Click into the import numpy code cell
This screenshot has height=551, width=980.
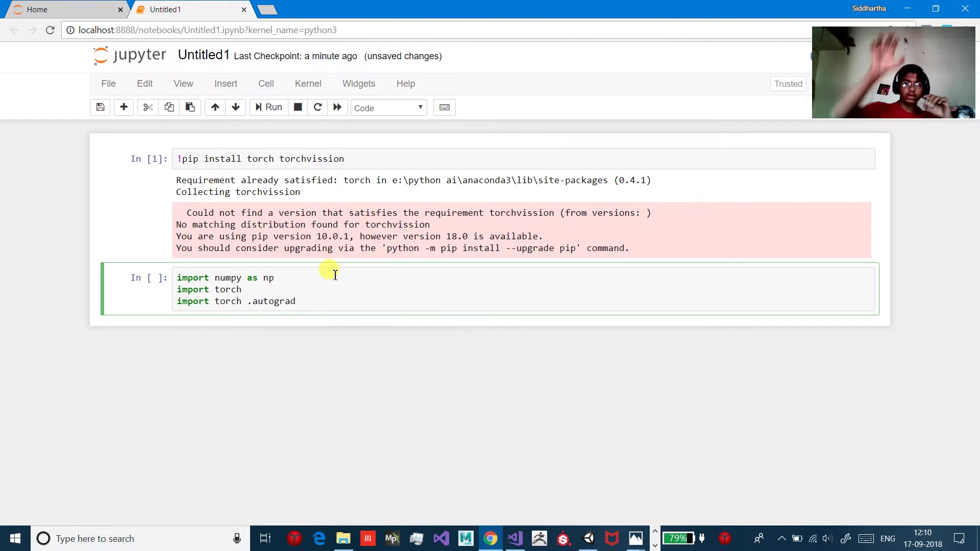[524, 289]
